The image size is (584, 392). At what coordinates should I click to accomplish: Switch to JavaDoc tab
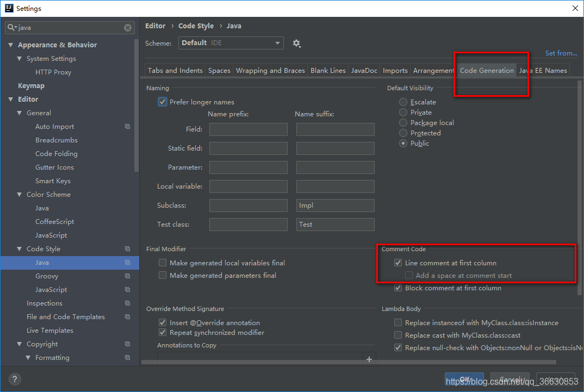364,70
